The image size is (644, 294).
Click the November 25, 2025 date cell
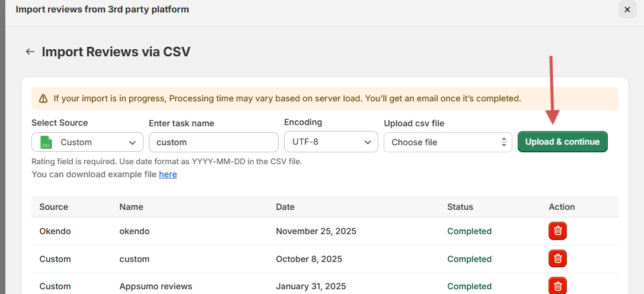pos(316,231)
